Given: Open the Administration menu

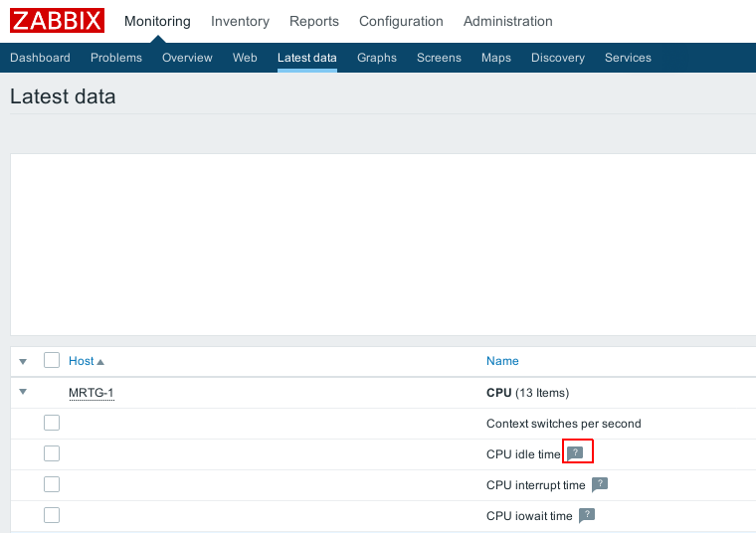Looking at the screenshot, I should tap(507, 21).
